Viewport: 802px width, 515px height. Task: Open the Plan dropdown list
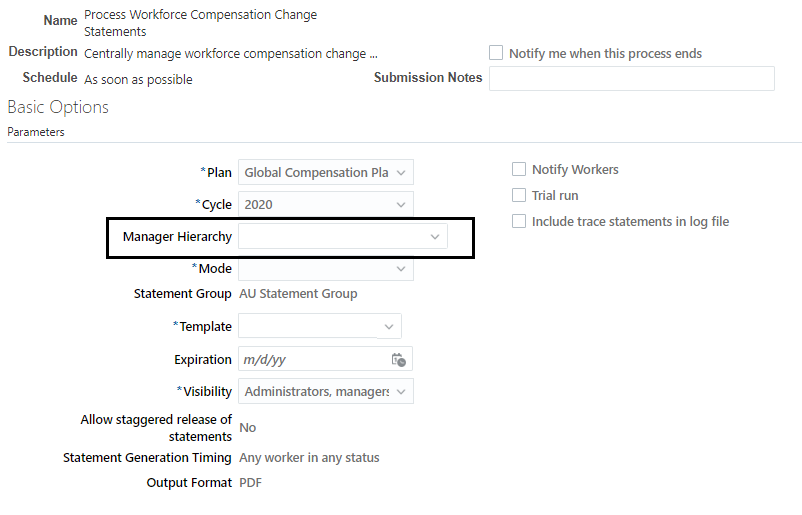[x=401, y=173]
